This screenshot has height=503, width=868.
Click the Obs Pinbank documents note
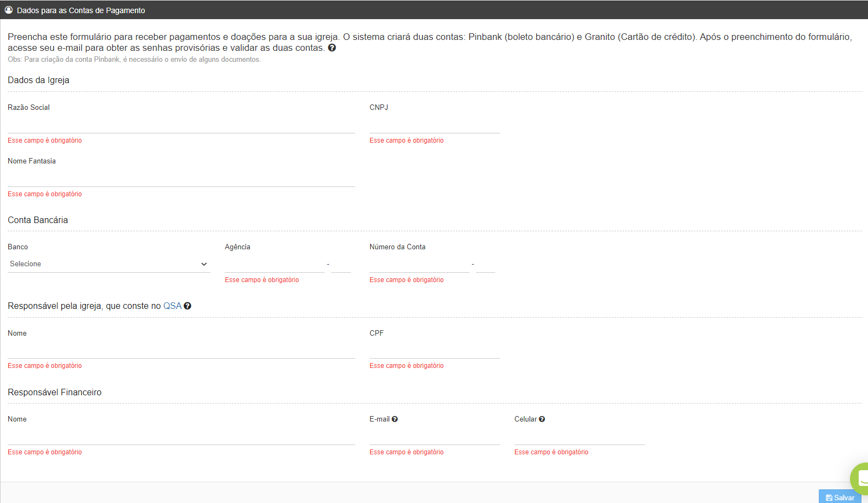pyautogui.click(x=134, y=60)
